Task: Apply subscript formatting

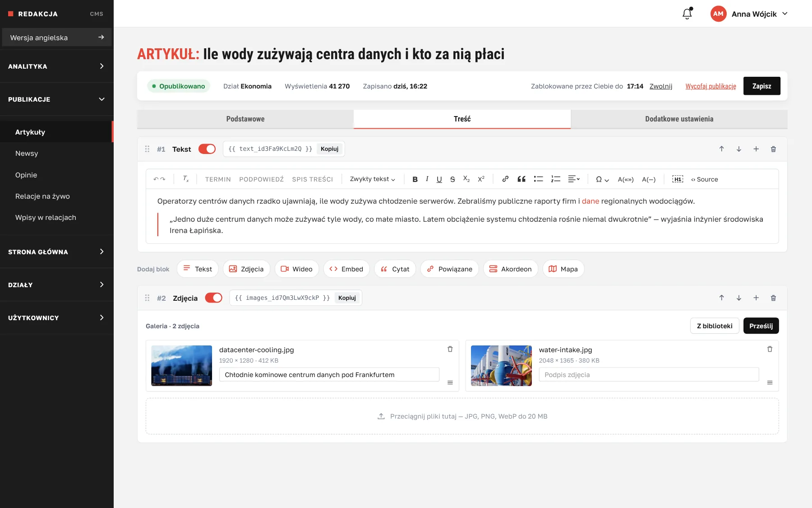Action: click(466, 179)
